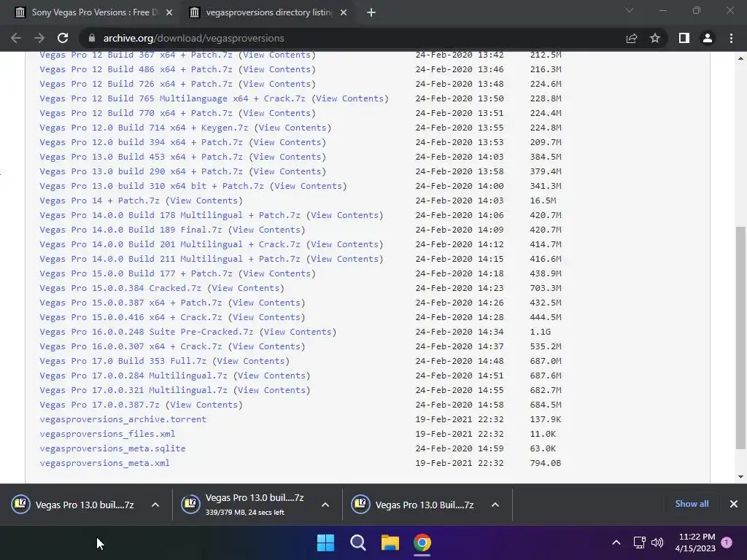Click the scrollbar down arrow
Viewport: 747px width, 560px height.
tap(740, 477)
